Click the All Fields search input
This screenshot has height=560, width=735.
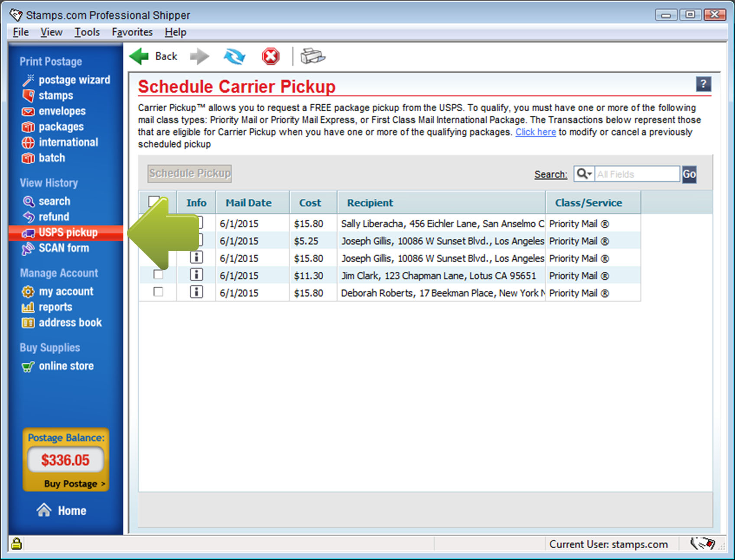637,174
